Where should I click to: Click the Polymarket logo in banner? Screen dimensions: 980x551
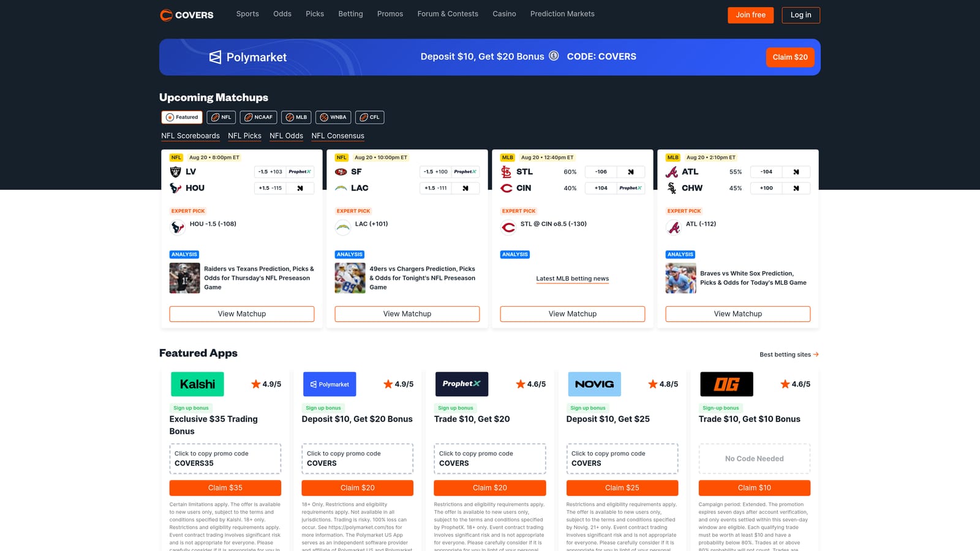click(x=247, y=57)
